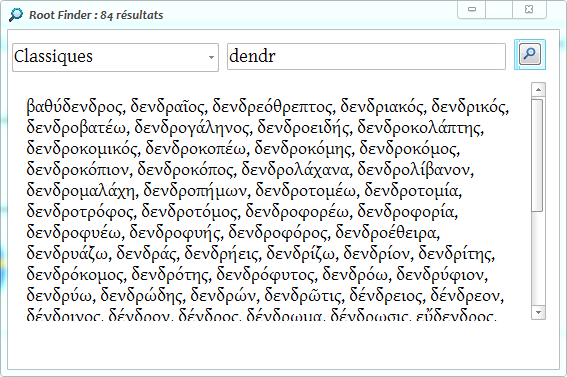
Task: Click the results scrollbar up arrow
Action: click(x=538, y=89)
